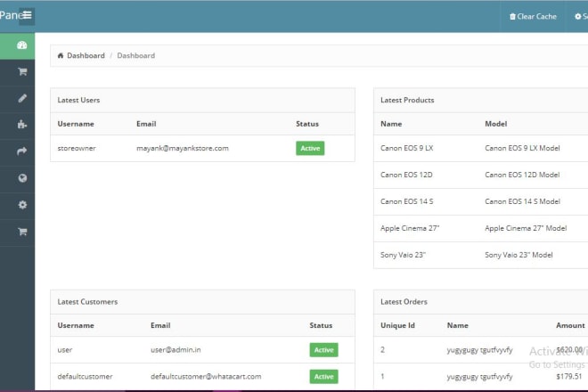Image resolution: width=588 pixels, height=392 pixels.
Task: Open the bottom shopping cart sidebar icon
Action: (22, 232)
